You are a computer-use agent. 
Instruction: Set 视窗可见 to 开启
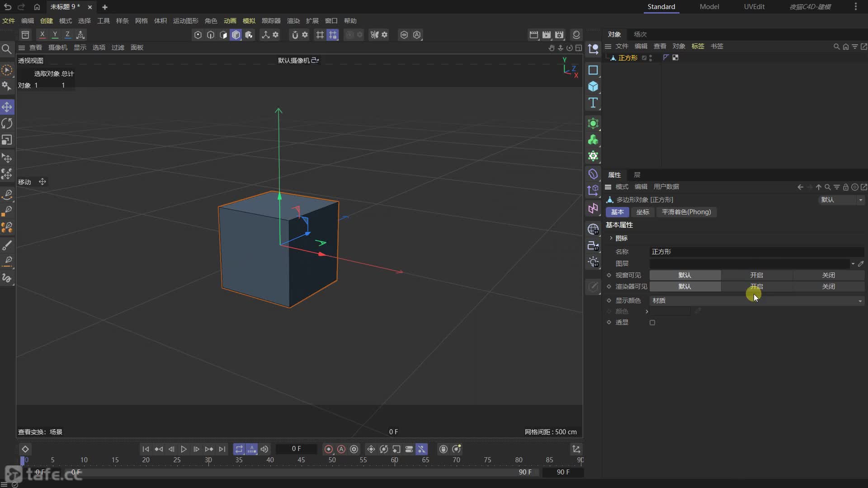(757, 275)
